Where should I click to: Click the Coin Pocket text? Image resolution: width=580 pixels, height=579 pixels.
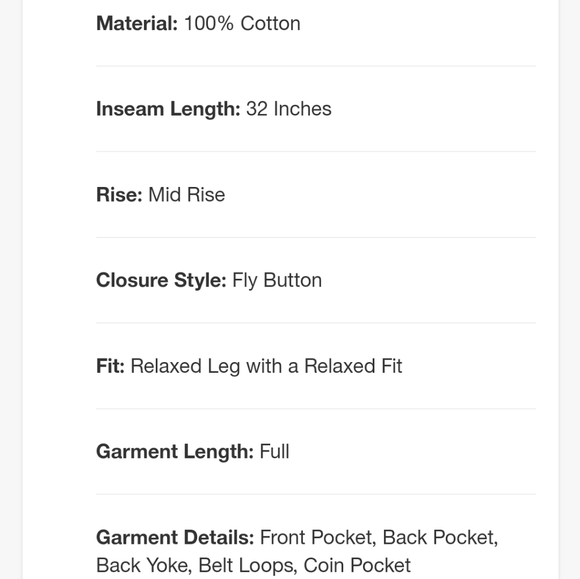tap(357, 565)
